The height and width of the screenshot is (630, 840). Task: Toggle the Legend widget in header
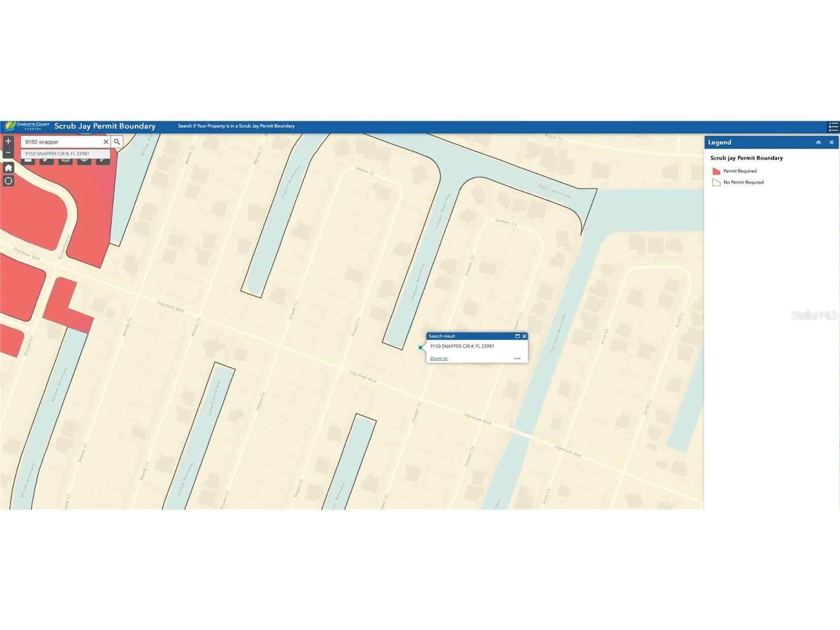833,127
